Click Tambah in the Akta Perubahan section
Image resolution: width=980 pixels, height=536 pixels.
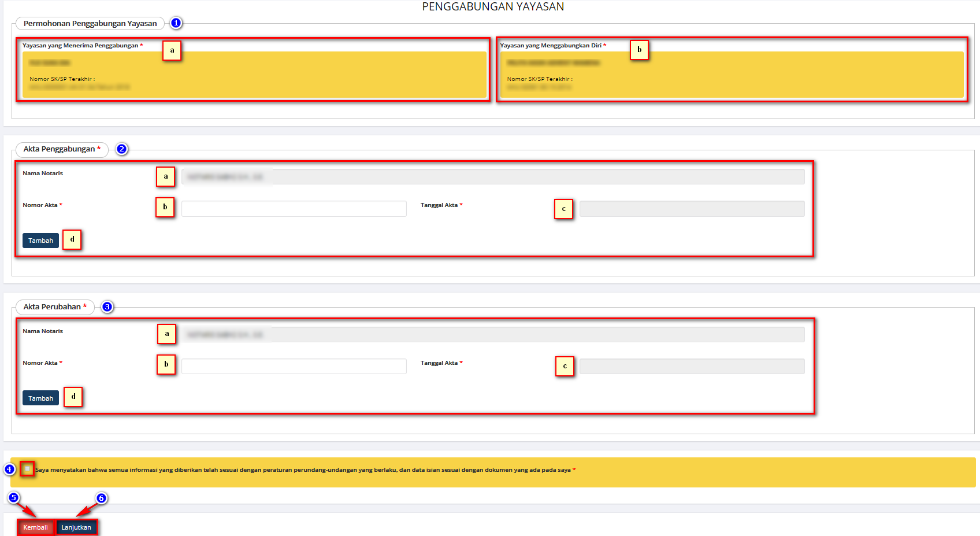(40, 398)
